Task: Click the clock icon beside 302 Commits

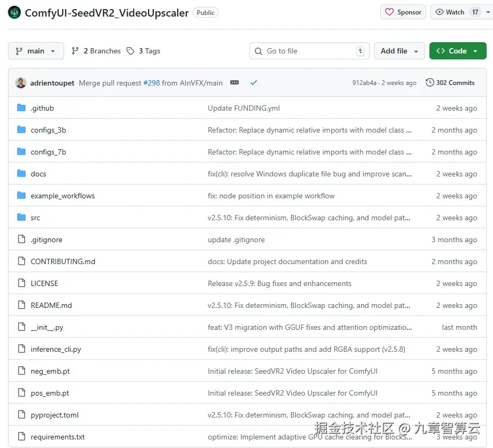Action: click(429, 82)
